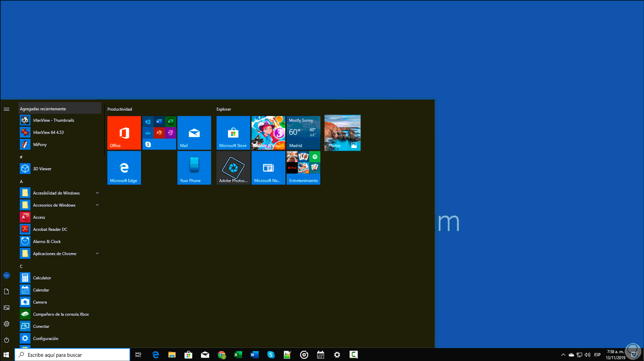Open Microsoft Edge from the taskbar

click(x=155, y=355)
